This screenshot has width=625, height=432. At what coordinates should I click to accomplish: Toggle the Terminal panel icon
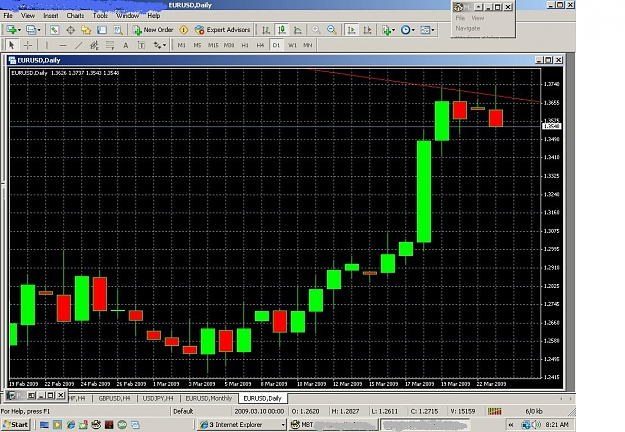pos(102,30)
